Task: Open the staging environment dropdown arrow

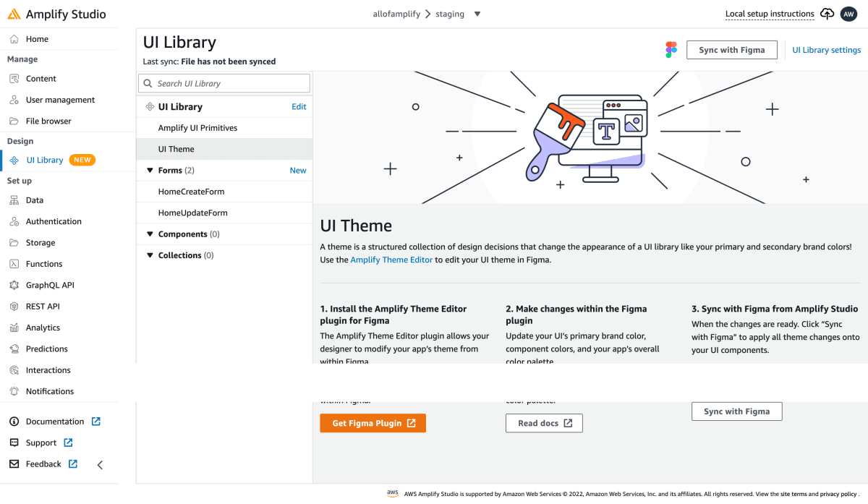Action: pyautogui.click(x=477, y=14)
